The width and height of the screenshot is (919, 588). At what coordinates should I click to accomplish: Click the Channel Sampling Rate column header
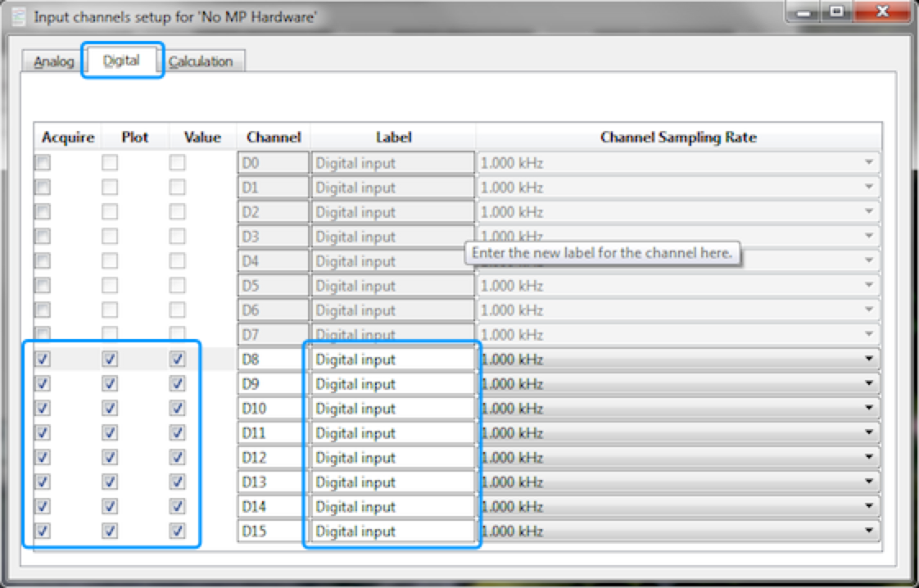click(678, 138)
